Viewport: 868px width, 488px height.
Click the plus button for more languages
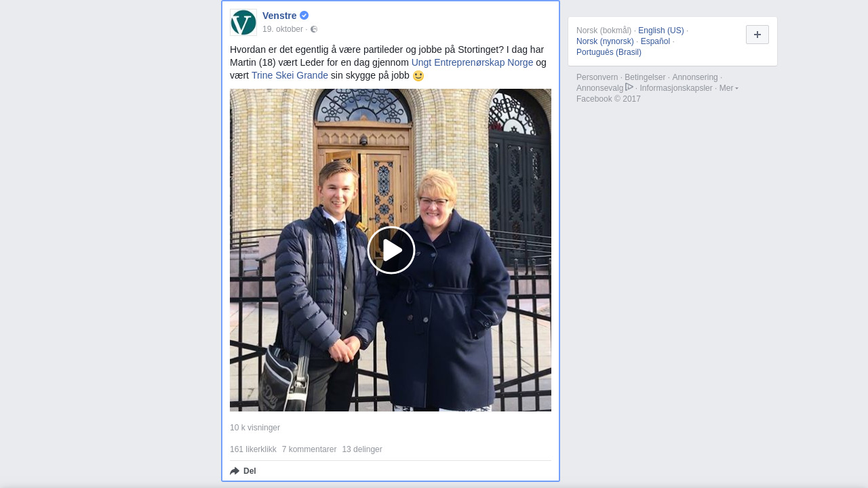757,35
